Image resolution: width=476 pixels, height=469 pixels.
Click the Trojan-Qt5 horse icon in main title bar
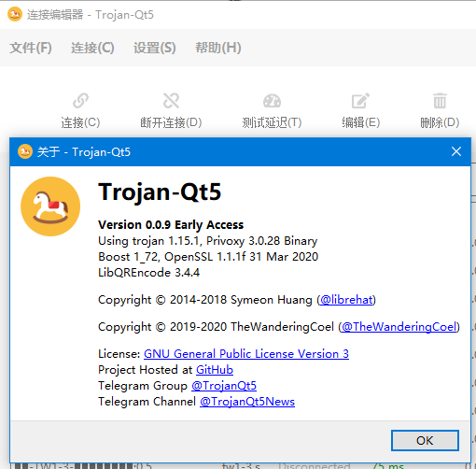coord(15,15)
